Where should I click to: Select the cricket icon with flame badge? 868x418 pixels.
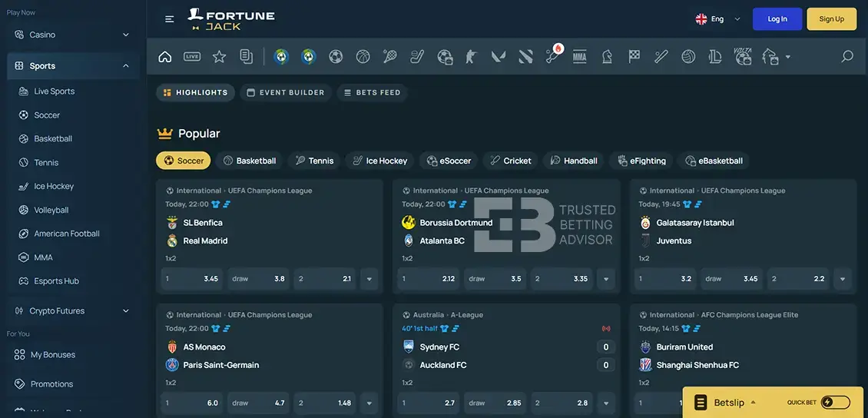pos(553,55)
